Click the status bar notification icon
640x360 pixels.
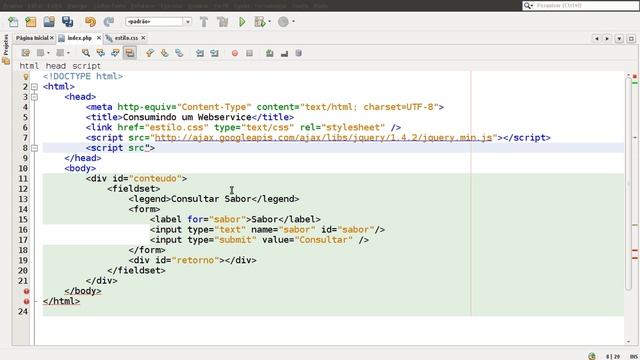click(592, 356)
